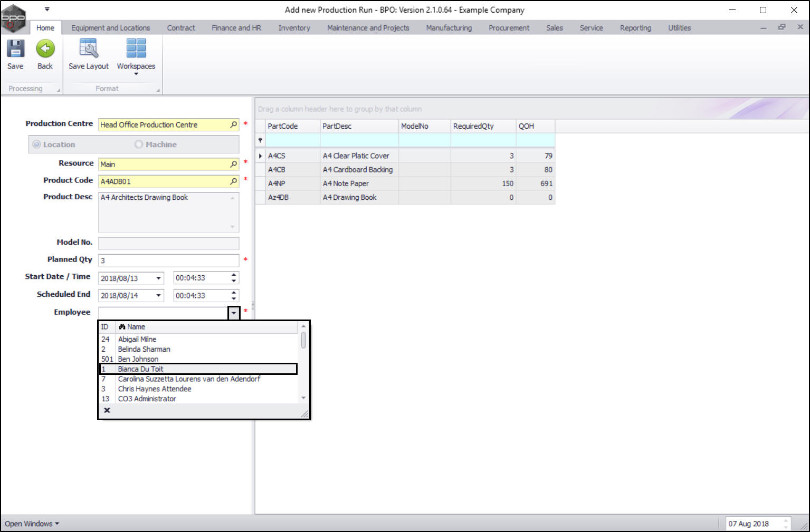Viewport: 810px width, 532px height.
Task: Click the employee list scrollbar thumb
Action: 303,340
